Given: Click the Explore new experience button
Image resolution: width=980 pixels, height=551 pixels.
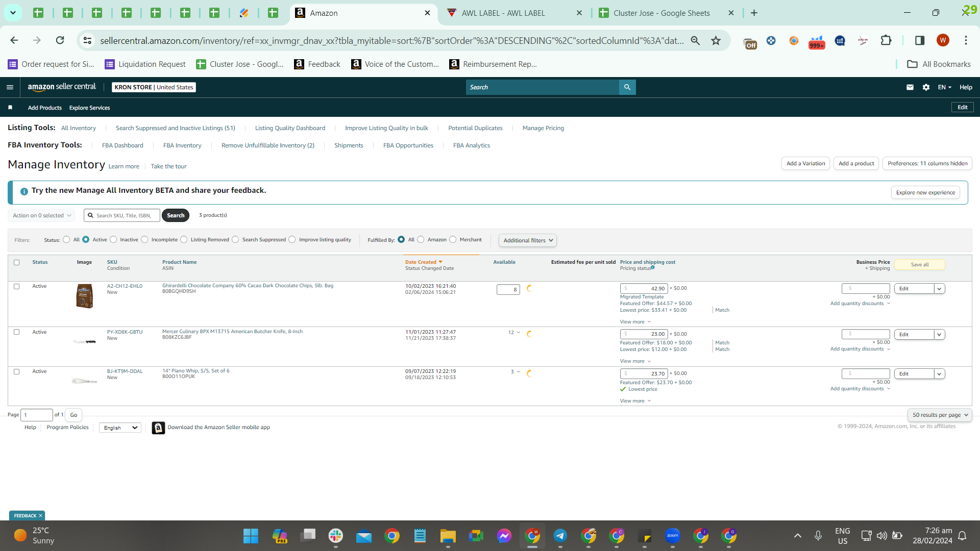Looking at the screenshot, I should pos(925,192).
